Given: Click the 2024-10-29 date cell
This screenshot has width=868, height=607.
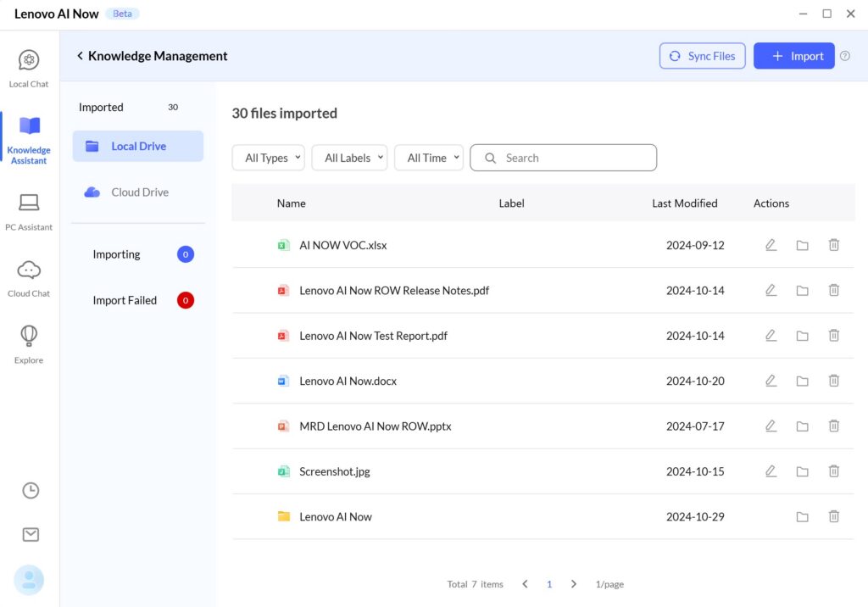Looking at the screenshot, I should click(x=695, y=517).
